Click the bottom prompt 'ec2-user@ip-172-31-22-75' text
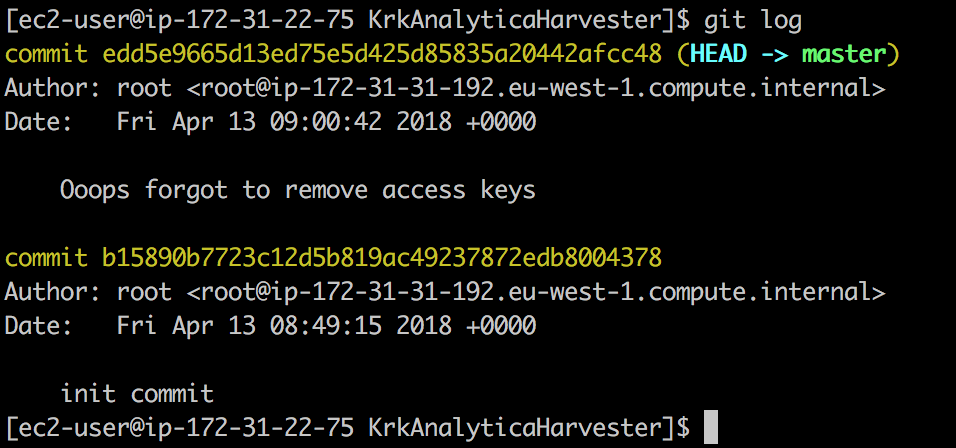Viewport: 956px width, 448px height. coord(185,428)
